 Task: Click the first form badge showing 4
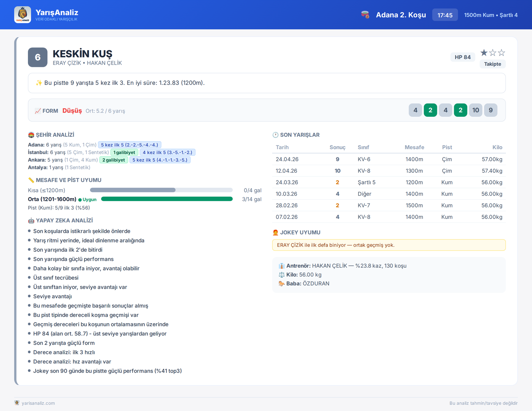(x=415, y=110)
